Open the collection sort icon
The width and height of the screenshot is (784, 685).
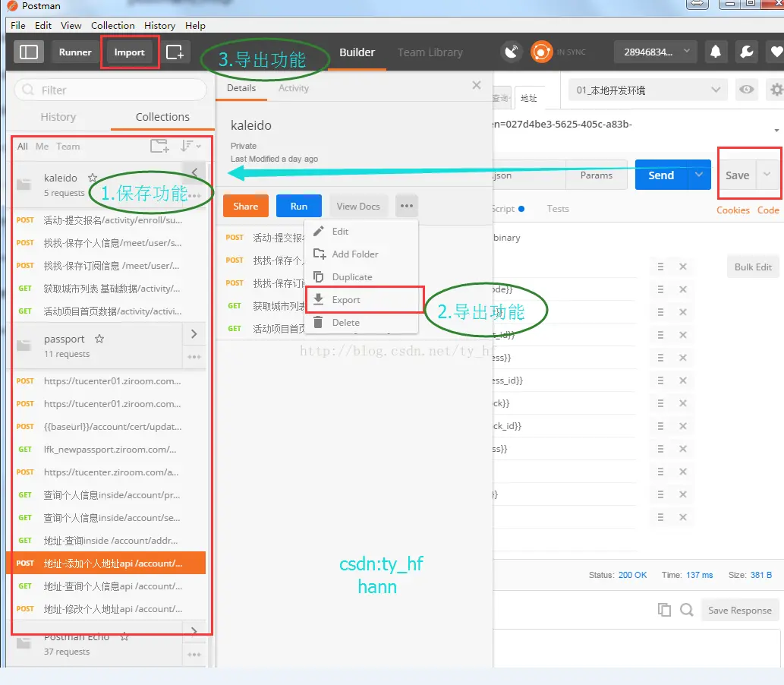tap(190, 146)
